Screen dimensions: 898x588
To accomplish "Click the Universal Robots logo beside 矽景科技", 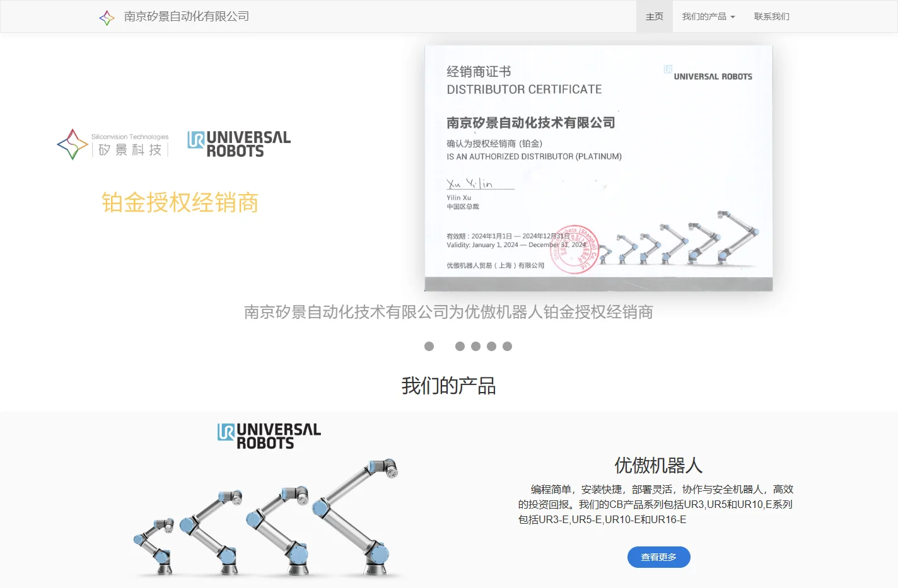I will 239,144.
